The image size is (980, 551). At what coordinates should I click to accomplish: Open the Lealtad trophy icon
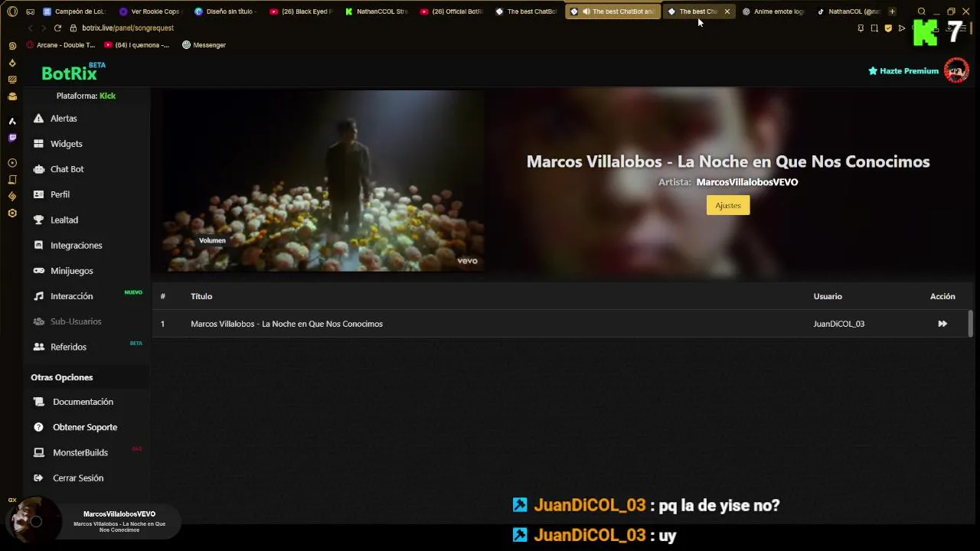pos(38,220)
